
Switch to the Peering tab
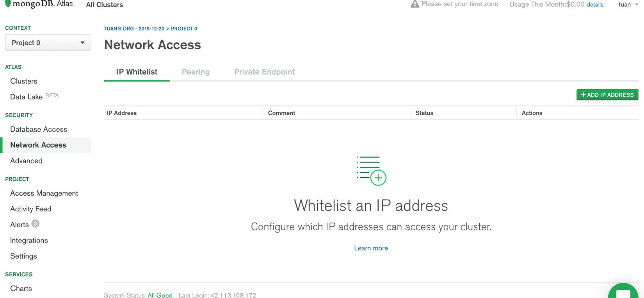coord(196,72)
